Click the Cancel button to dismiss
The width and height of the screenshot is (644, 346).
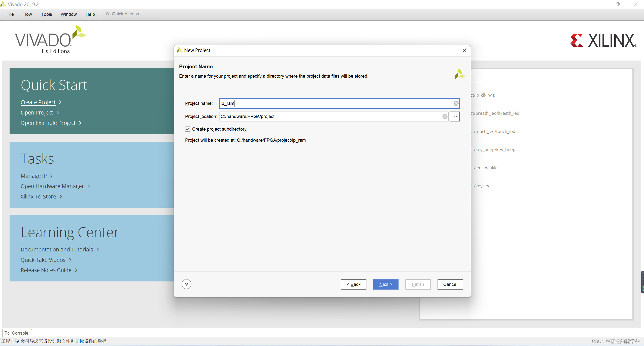450,284
